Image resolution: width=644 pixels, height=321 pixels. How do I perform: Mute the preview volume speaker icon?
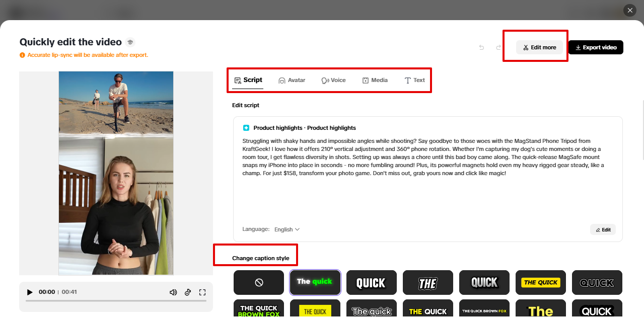click(173, 292)
